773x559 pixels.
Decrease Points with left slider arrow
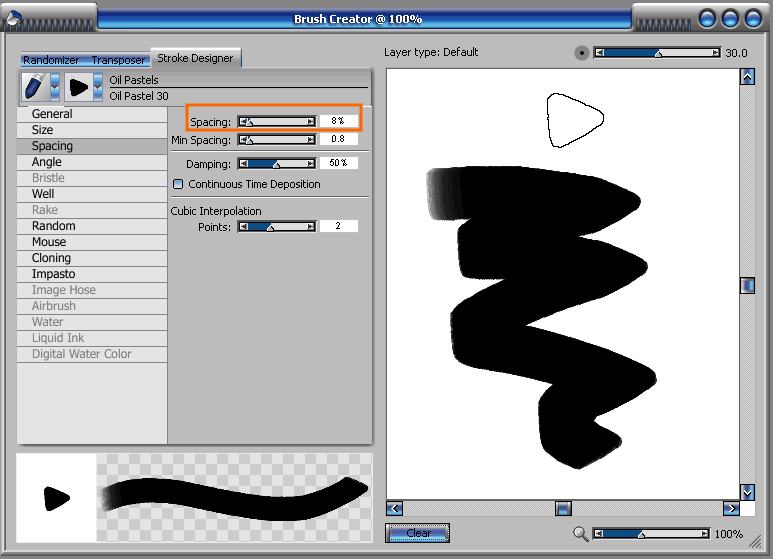[244, 227]
